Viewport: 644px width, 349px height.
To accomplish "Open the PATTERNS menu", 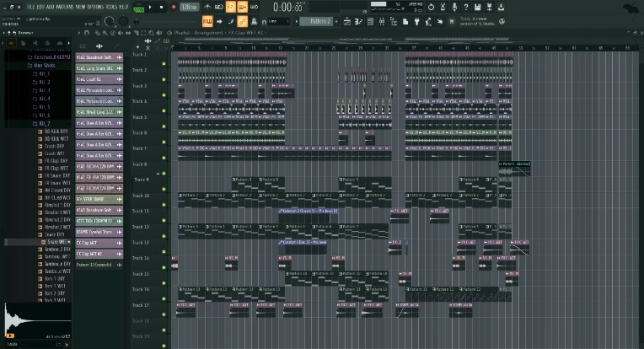I will [x=67, y=6].
